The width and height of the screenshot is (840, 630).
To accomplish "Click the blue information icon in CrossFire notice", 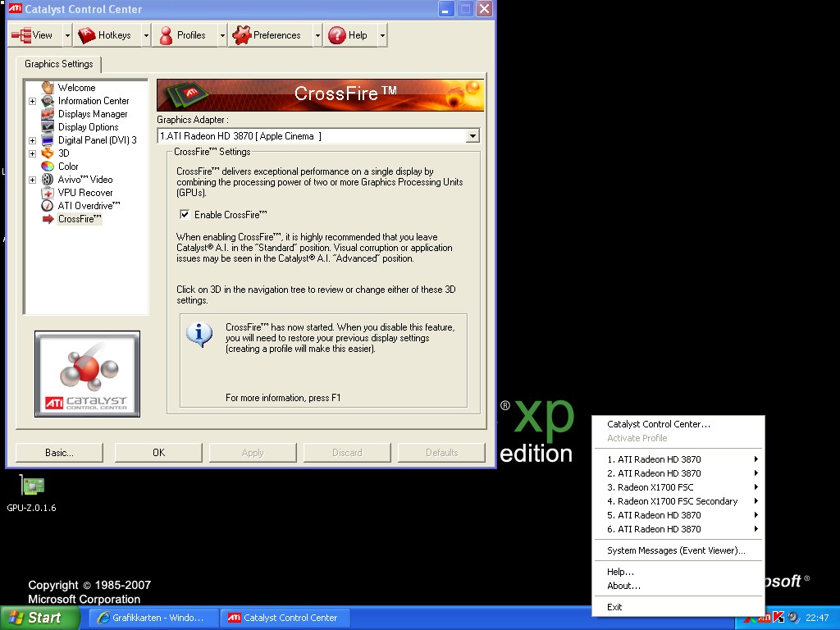I will (x=199, y=335).
